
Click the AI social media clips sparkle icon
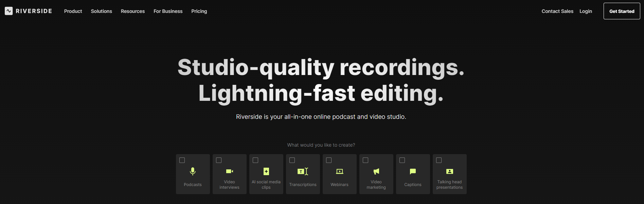click(x=266, y=171)
